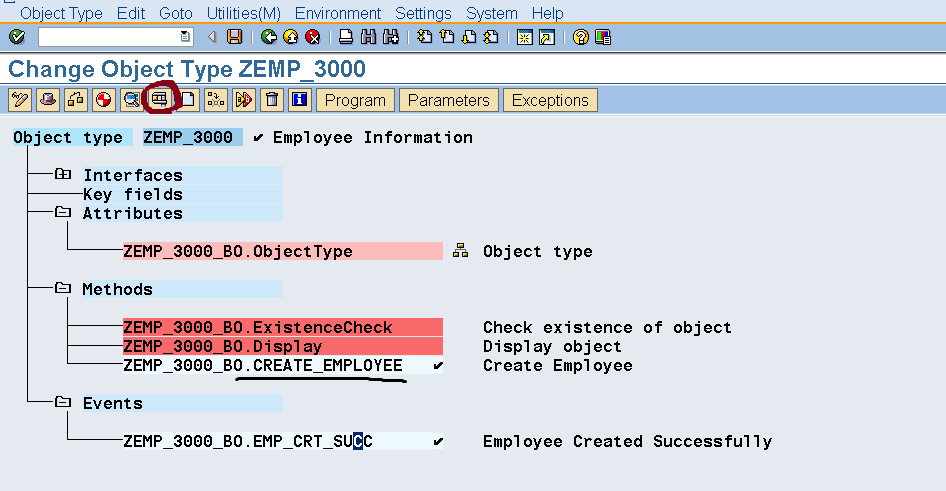Open the Environment menu

coord(338,13)
